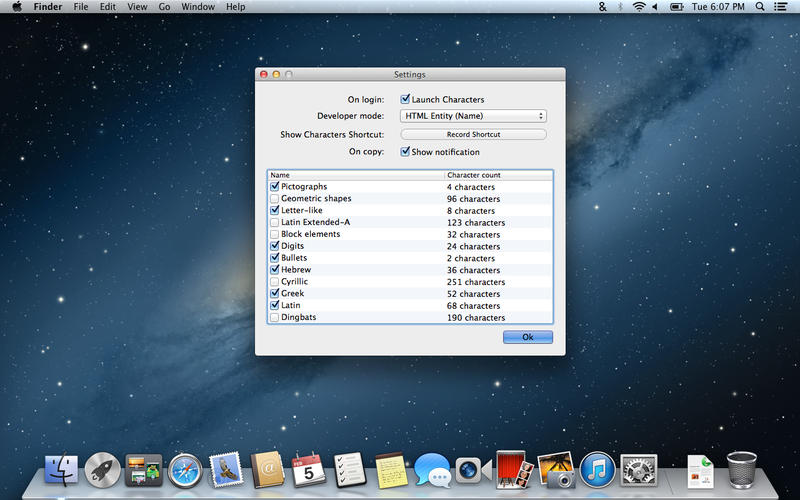Screen dimensions: 800x500
Task: Select the '251 characters' cell
Action: coord(476,282)
